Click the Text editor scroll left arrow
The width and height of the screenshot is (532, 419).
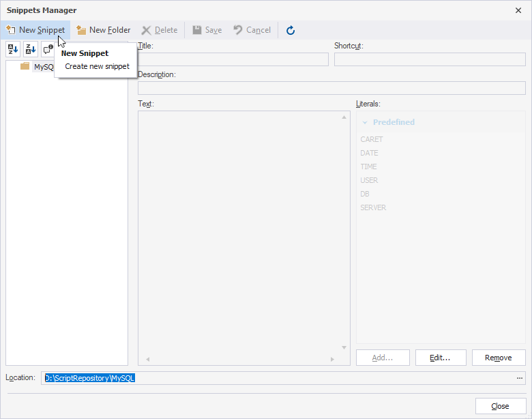click(x=147, y=359)
